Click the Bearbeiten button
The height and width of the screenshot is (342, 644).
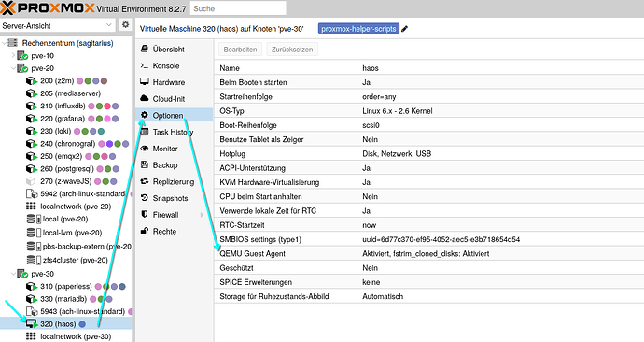pos(240,50)
